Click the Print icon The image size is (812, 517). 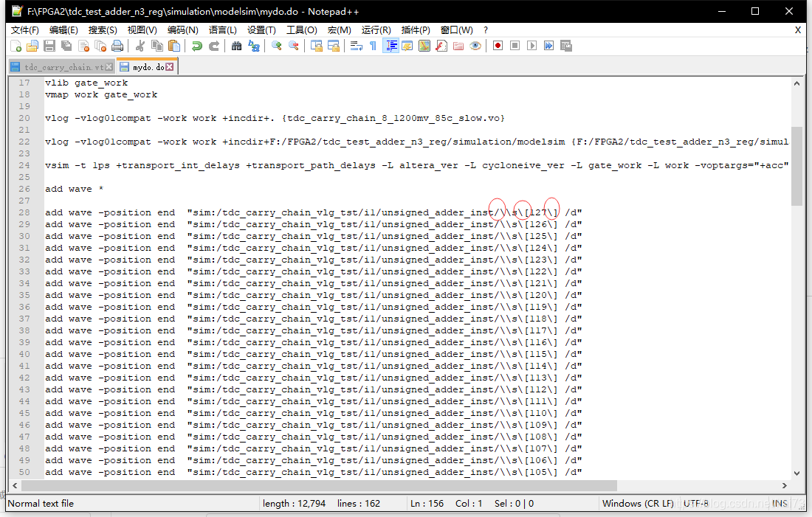point(118,46)
